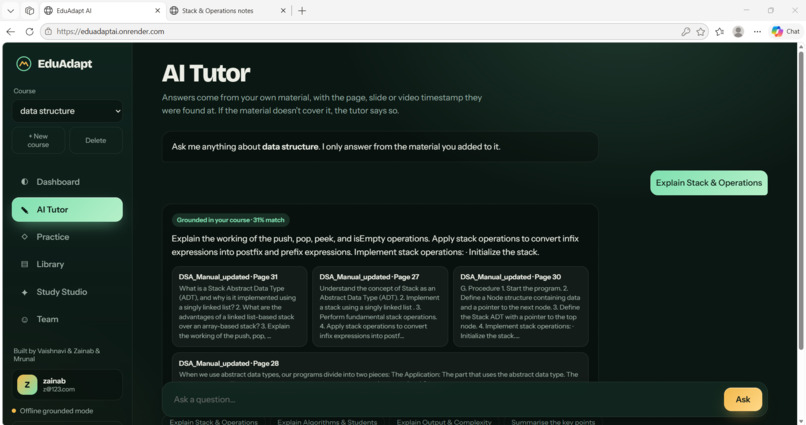806x425 pixels.
Task: Click the browser profile icon
Action: 738,31
